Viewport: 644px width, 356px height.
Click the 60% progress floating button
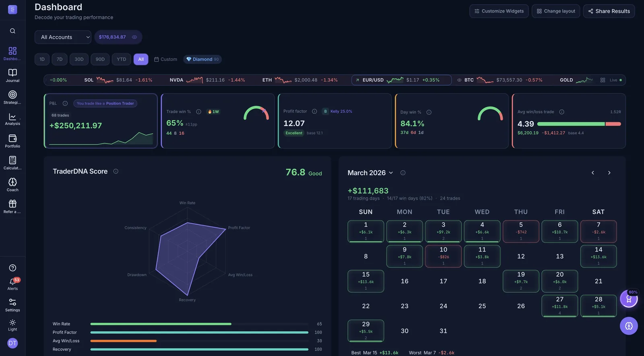[x=629, y=299]
